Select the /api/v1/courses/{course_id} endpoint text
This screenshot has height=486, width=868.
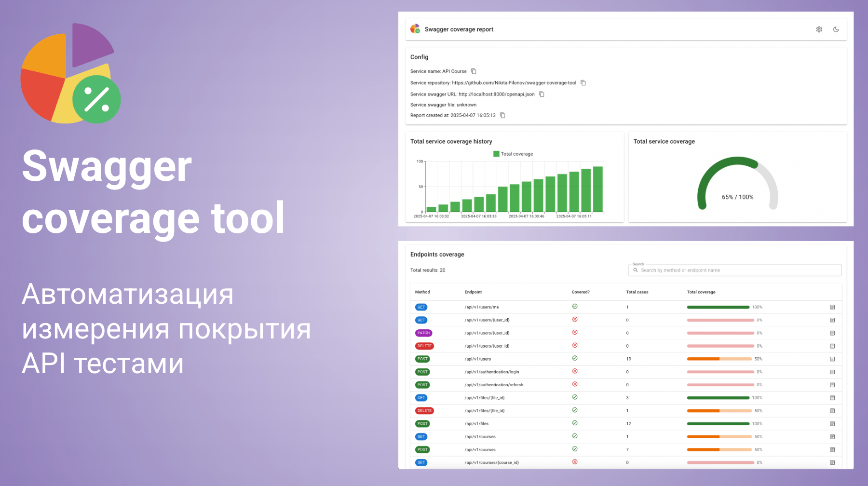(492, 463)
